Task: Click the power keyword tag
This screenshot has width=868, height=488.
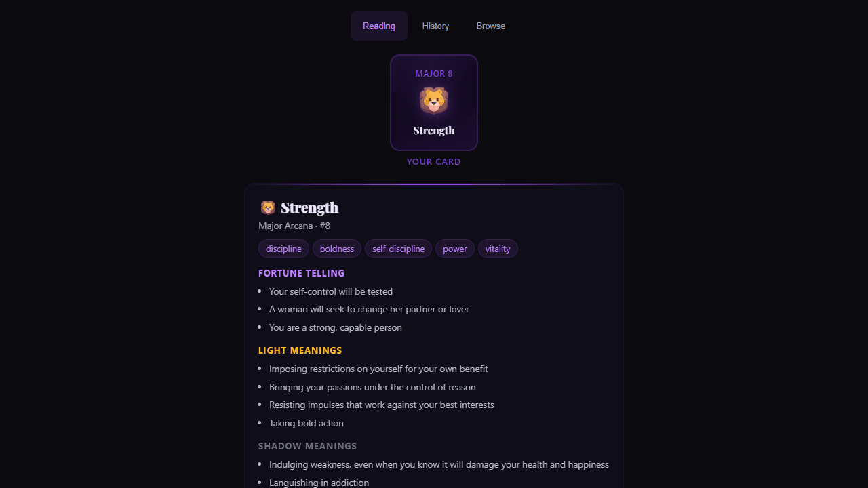Action: pyautogui.click(x=455, y=249)
